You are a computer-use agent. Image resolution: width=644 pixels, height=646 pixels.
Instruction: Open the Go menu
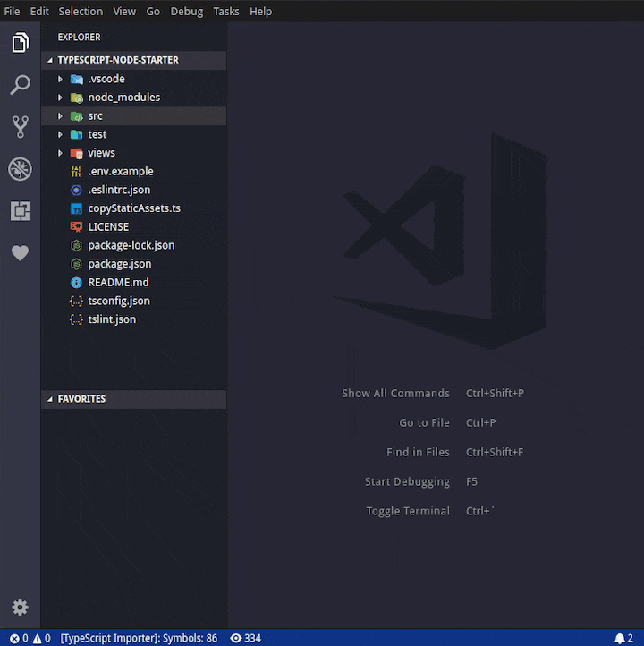pos(153,12)
